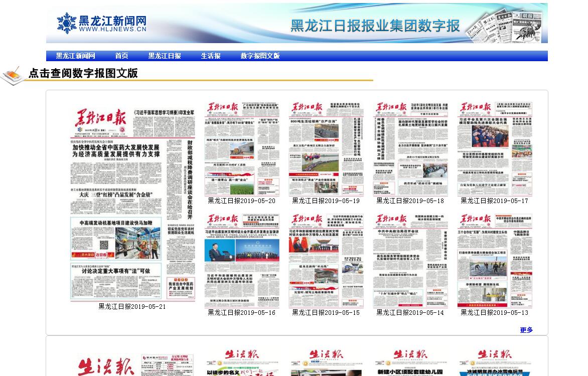Click the newspaper icon beside the section heading
The image size is (588, 376).
pyautogui.click(x=13, y=76)
